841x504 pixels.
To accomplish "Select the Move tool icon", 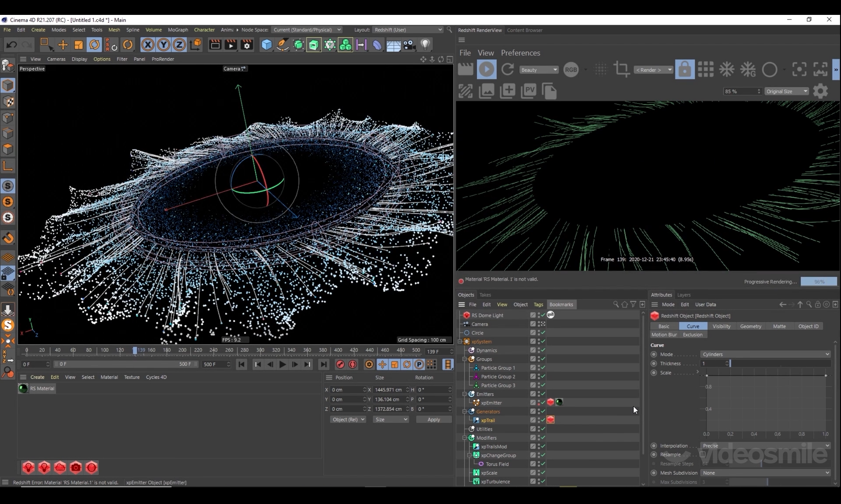I will [63, 45].
